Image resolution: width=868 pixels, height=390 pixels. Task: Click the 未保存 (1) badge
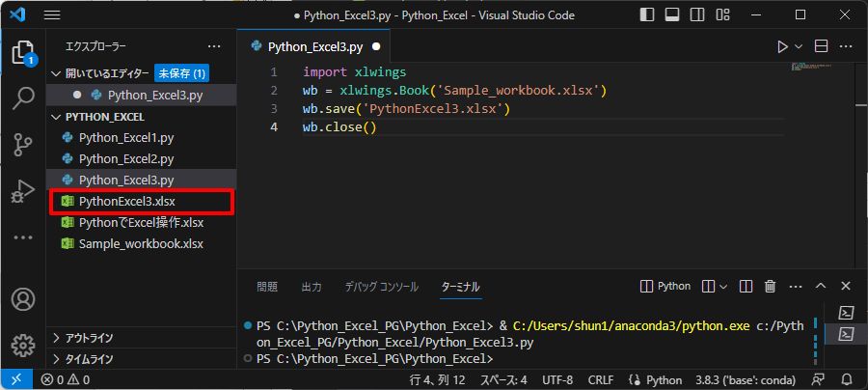click(182, 73)
